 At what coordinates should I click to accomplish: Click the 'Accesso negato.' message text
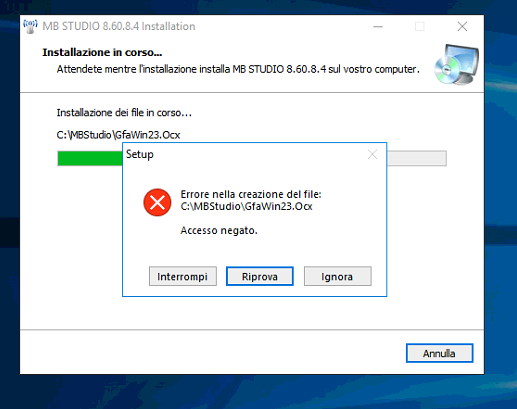point(219,230)
